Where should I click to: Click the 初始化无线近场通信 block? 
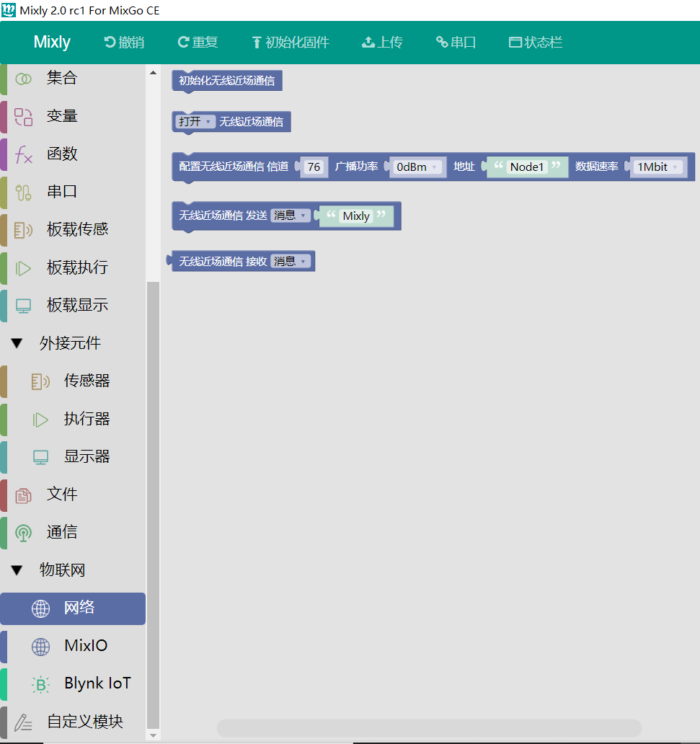227,81
